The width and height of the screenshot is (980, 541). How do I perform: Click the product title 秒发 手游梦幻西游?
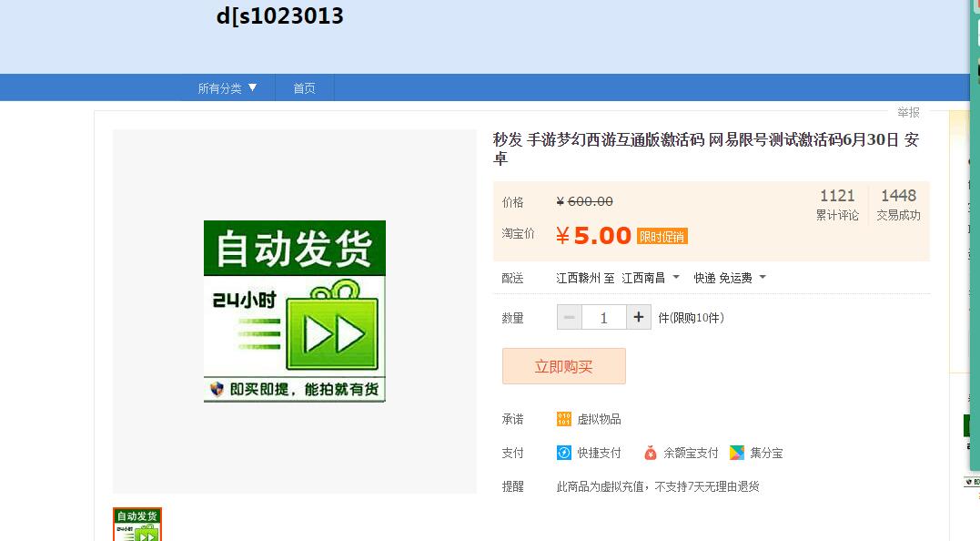[705, 148]
